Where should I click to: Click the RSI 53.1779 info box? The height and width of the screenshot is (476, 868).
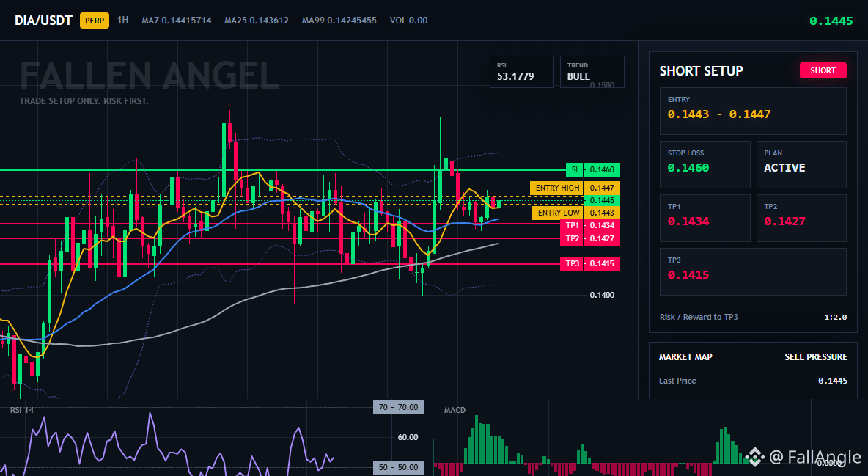(521, 71)
